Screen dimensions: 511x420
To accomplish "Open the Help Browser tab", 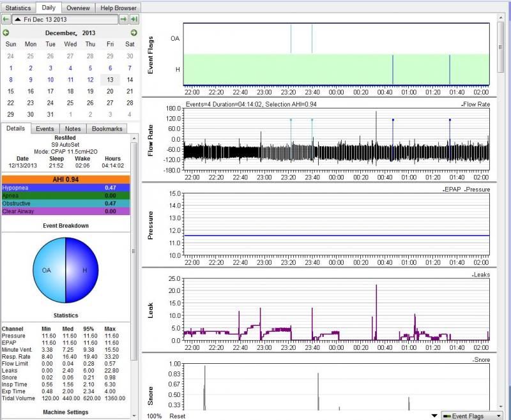I will pos(118,7).
